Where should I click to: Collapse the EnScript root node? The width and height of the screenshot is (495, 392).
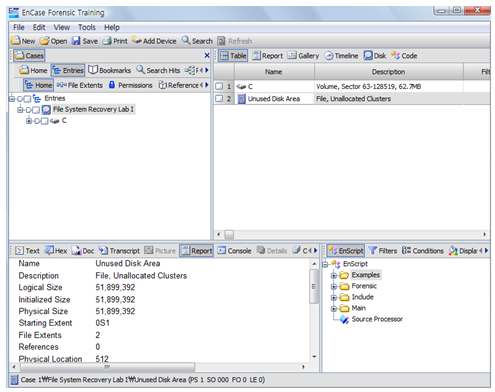pyautogui.click(x=325, y=264)
